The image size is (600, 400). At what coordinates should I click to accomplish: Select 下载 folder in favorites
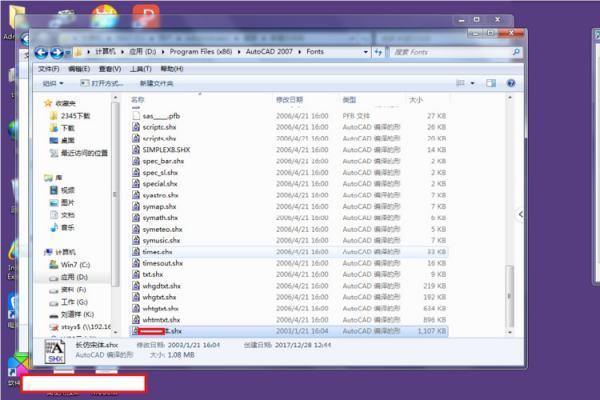pos(68,128)
